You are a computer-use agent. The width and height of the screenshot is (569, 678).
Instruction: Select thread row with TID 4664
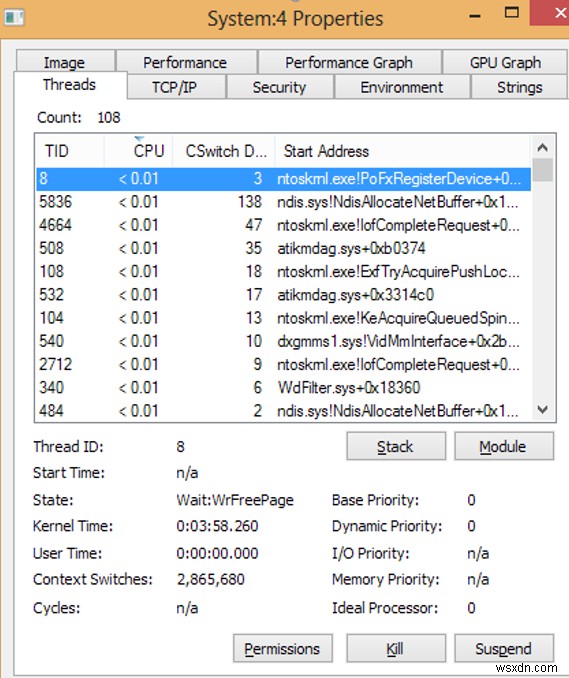coord(284,225)
